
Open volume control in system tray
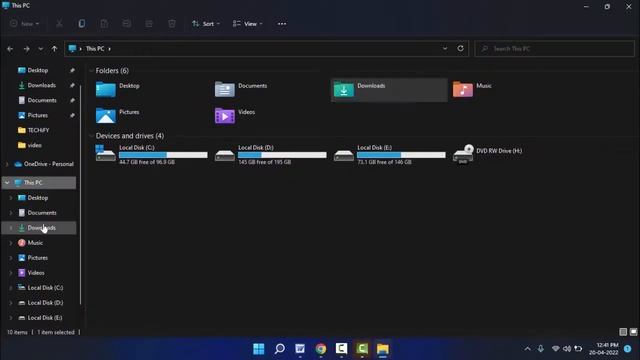click(567, 349)
